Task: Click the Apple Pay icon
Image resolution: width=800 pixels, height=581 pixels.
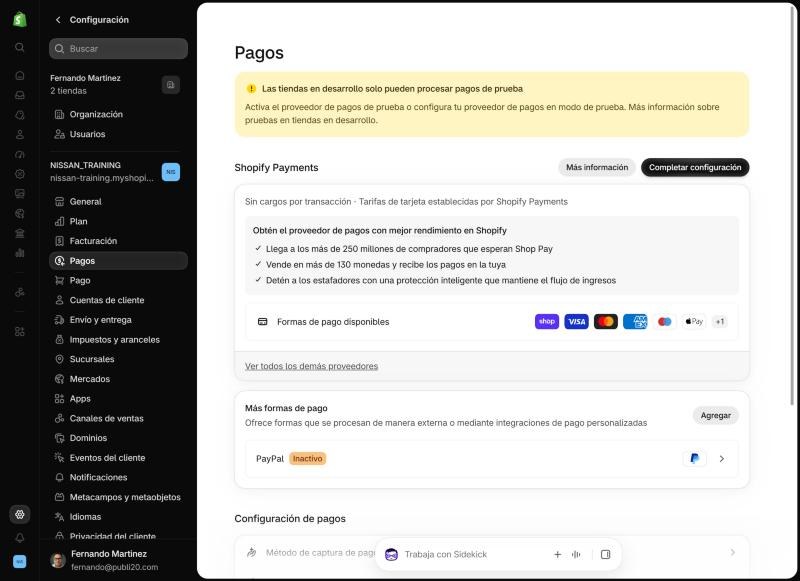Action: 694,321
